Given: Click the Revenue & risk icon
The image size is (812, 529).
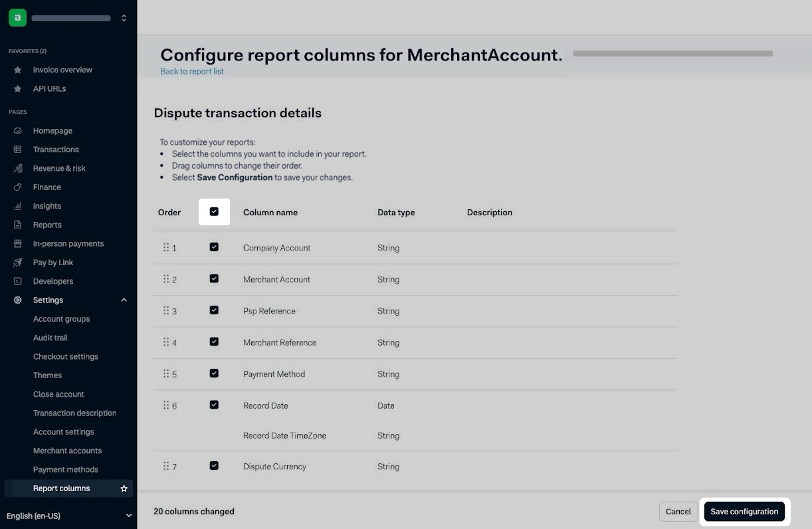Looking at the screenshot, I should [18, 169].
